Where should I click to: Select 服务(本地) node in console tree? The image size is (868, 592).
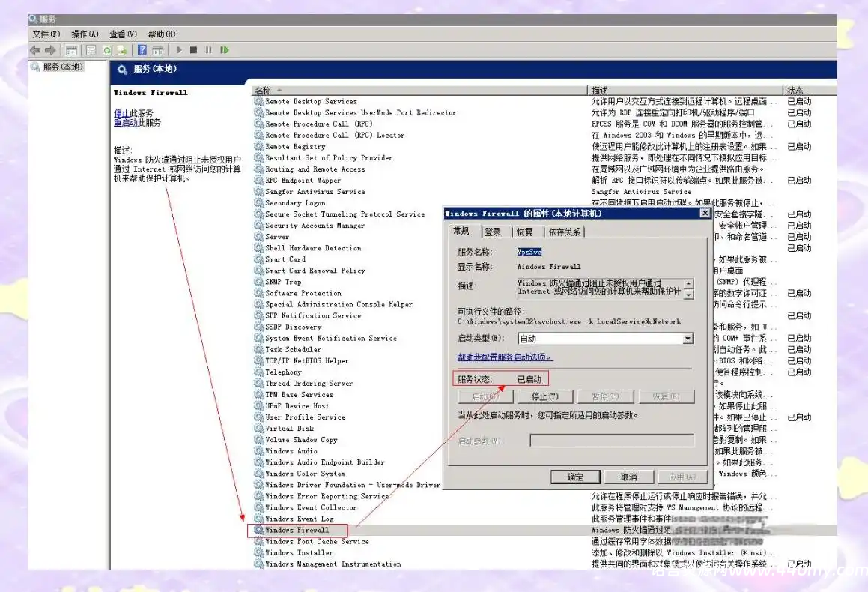point(63,67)
